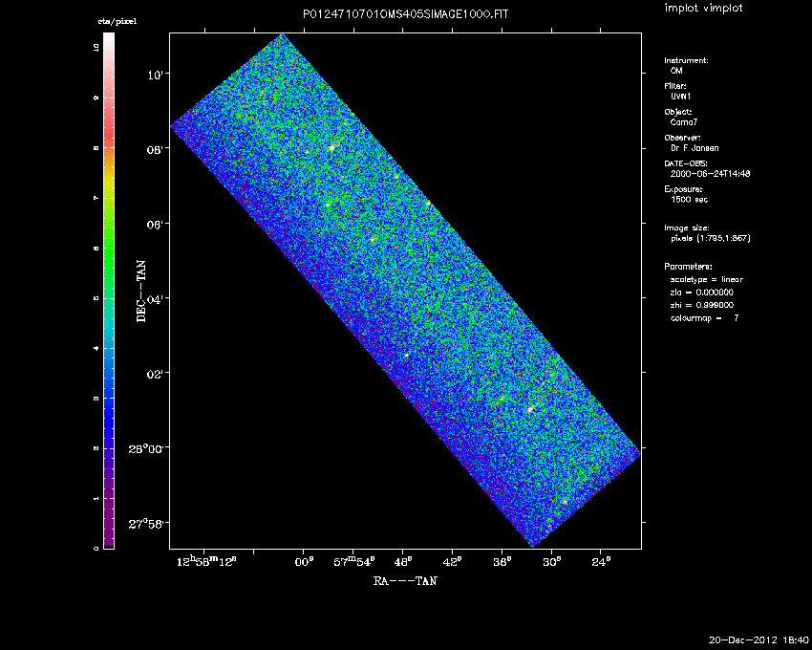Click the "RA---TAN" axis label
Viewport: 812px width, 650px height.
405,581
